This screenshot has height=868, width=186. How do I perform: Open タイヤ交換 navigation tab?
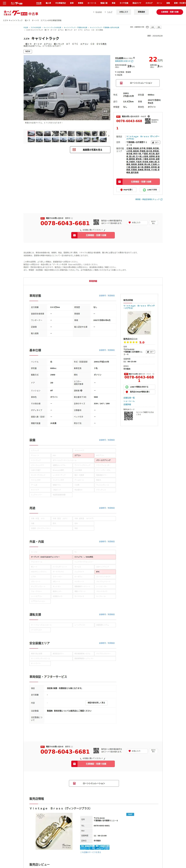[x=124, y=3]
